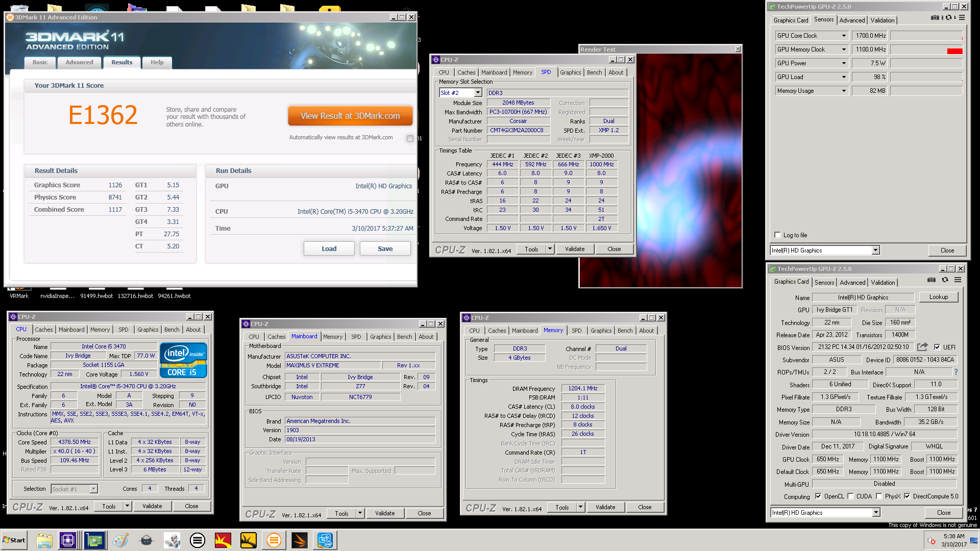Image resolution: width=980 pixels, height=551 pixels.
Task: Open Bench tab in CPU-Z SPD window
Action: (x=594, y=72)
